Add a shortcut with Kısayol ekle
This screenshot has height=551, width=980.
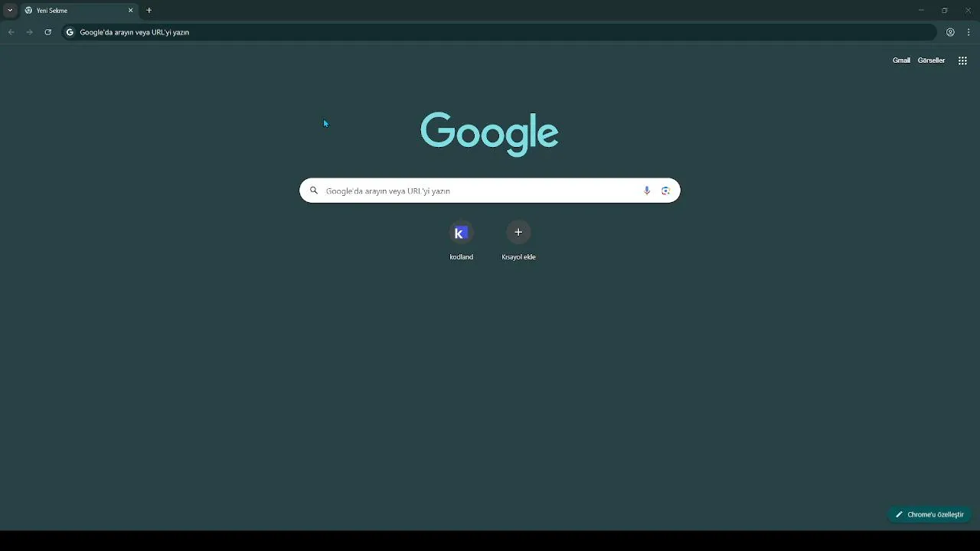click(518, 240)
